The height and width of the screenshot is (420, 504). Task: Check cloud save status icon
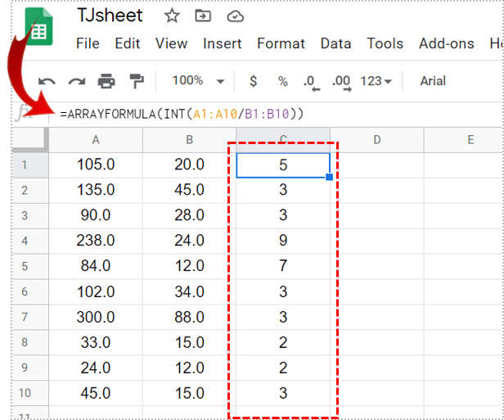pos(235,16)
